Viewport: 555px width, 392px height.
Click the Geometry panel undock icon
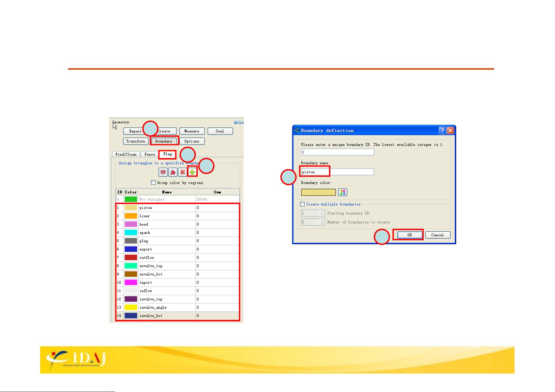pos(240,122)
